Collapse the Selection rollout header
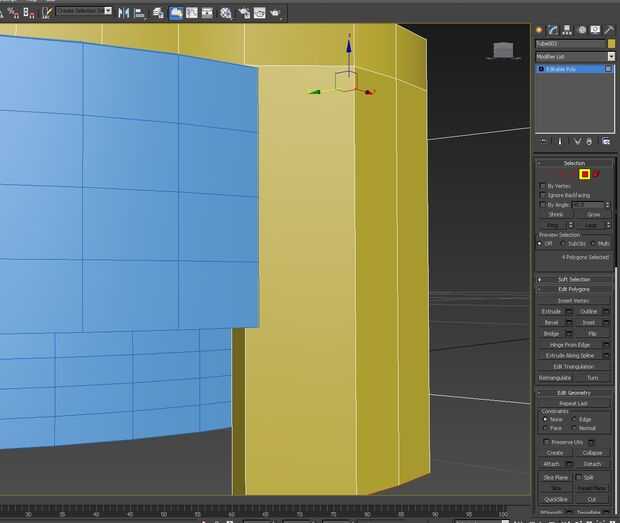 [574, 163]
